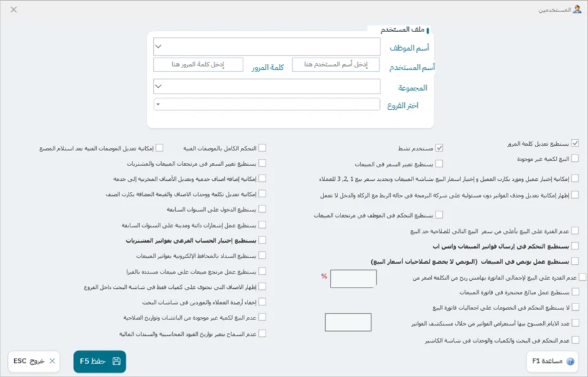Viewport: 588px width, 377px height.
Task: Check عدم السماح بتغير تواريخ القيود المحاسبية
Action: 263,333
